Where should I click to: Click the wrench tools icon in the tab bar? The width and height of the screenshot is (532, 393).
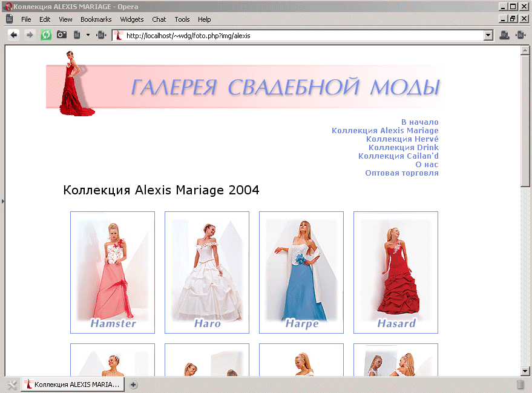(11, 385)
